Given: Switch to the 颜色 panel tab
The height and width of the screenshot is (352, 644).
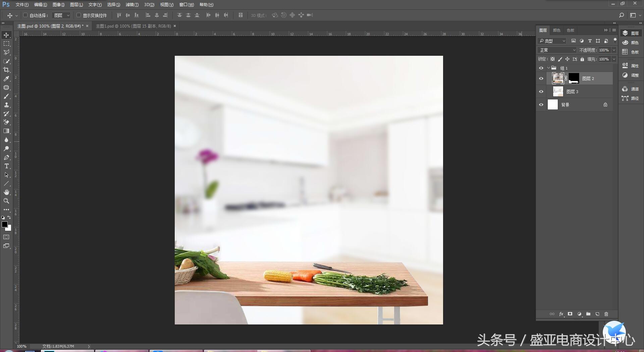Looking at the screenshot, I should coord(556,30).
